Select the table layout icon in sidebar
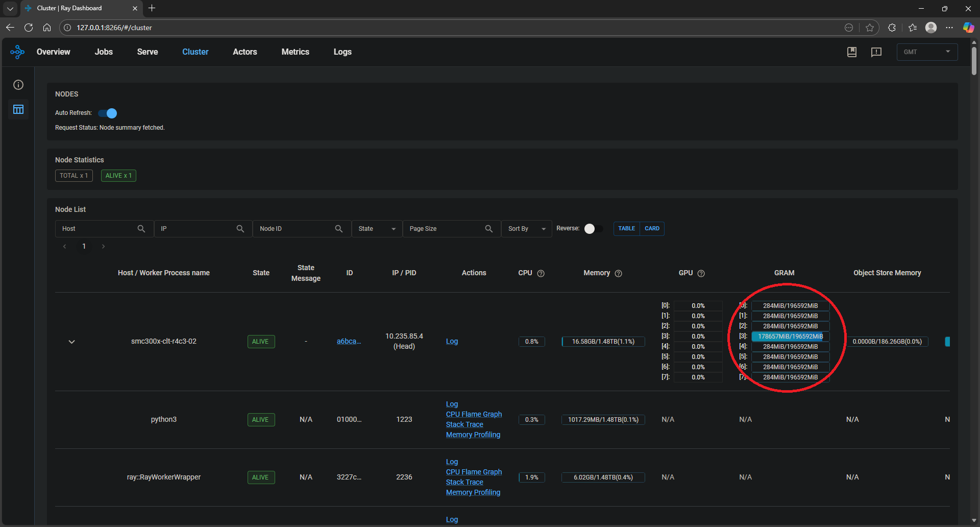The image size is (980, 527). click(18, 109)
